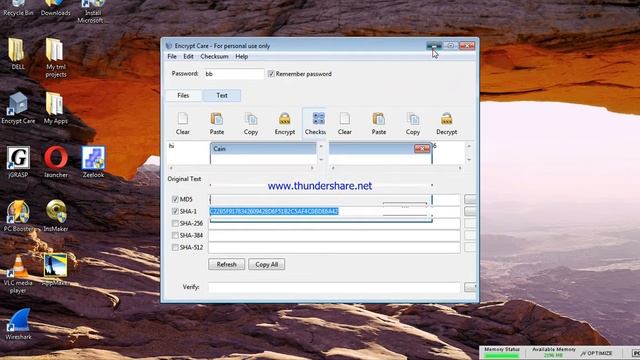Open the File menu
Image resolution: width=640 pixels, height=360 pixels.
pos(172,56)
